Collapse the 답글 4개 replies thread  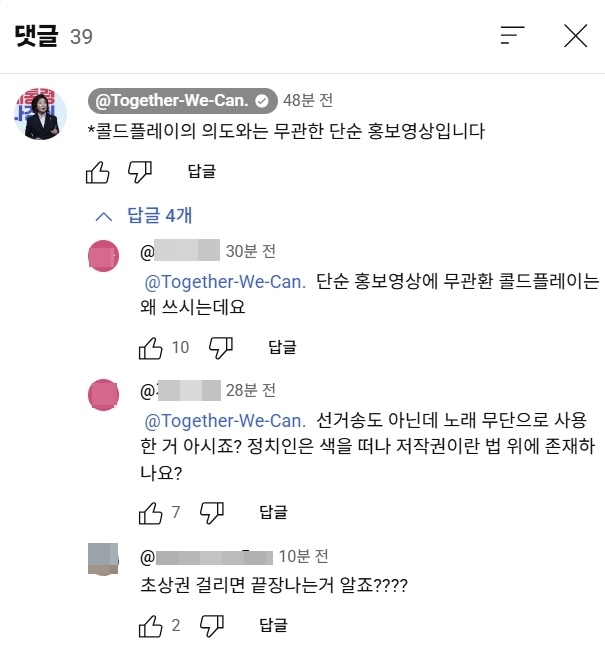(145, 215)
